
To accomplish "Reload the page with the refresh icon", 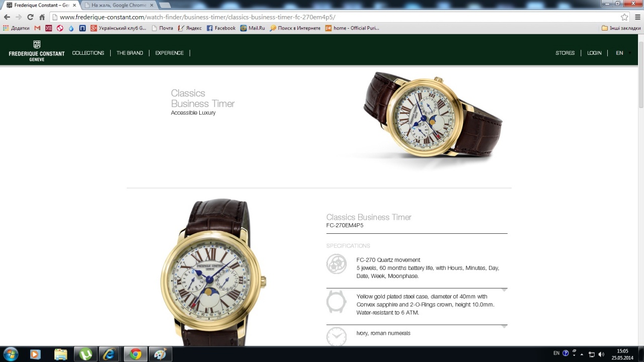I will 30,17.
